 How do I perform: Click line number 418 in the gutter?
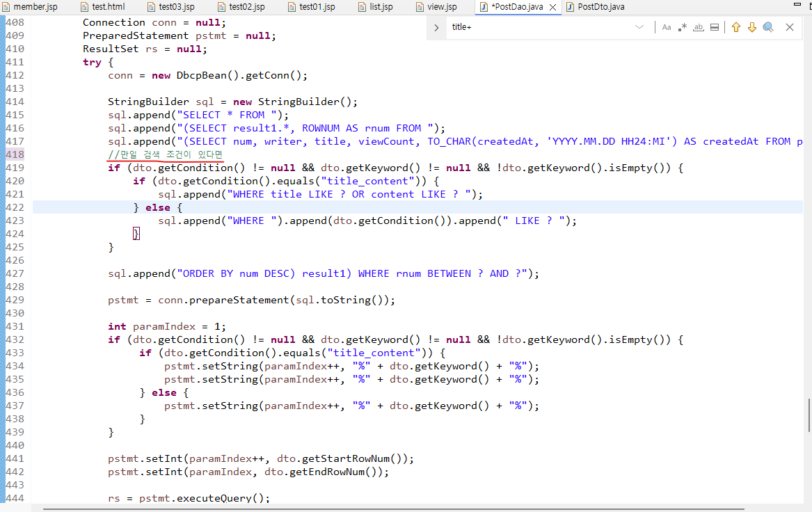pos(15,154)
